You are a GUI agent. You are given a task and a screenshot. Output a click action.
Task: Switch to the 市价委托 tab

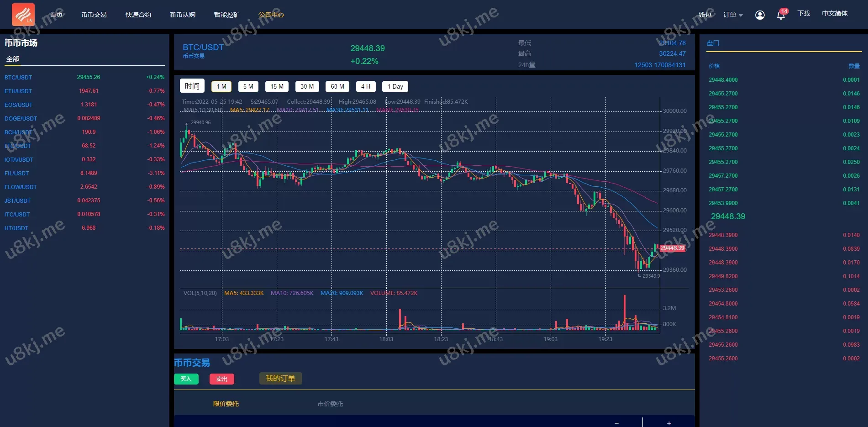(x=330, y=404)
